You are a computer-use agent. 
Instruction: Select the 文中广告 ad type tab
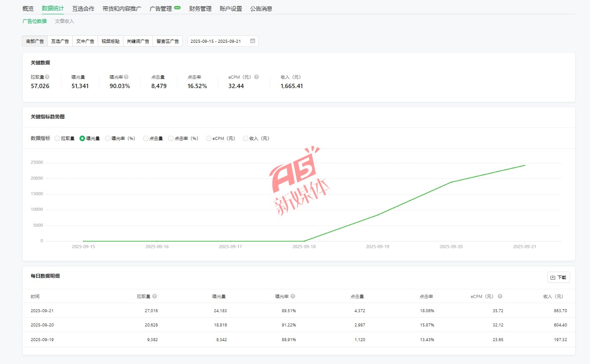pyautogui.click(x=85, y=41)
